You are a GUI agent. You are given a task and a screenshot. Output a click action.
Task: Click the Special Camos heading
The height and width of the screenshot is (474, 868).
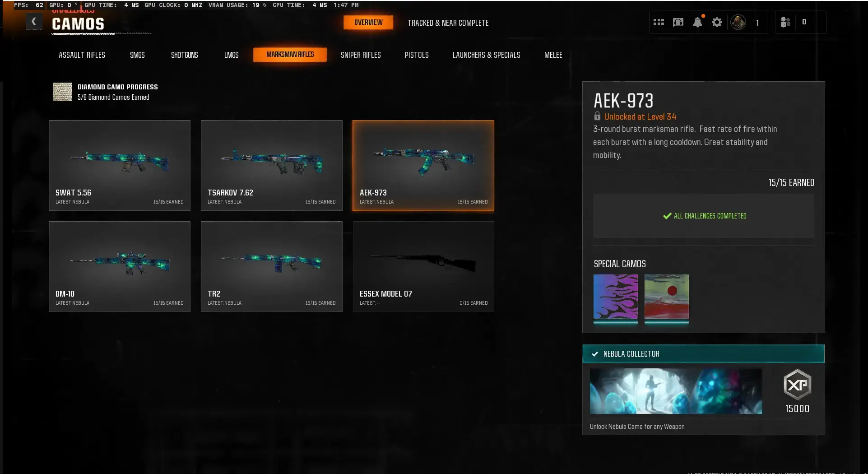(620, 264)
